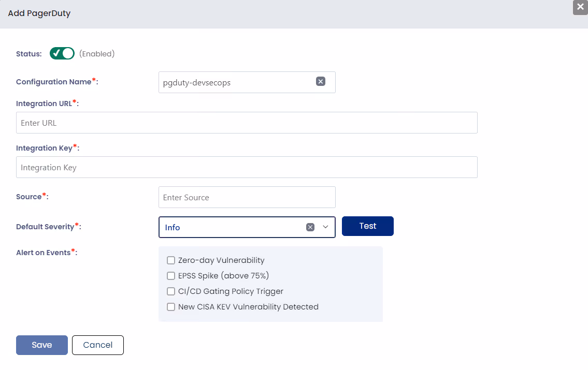Check Zero-day Vulnerability event

point(171,260)
